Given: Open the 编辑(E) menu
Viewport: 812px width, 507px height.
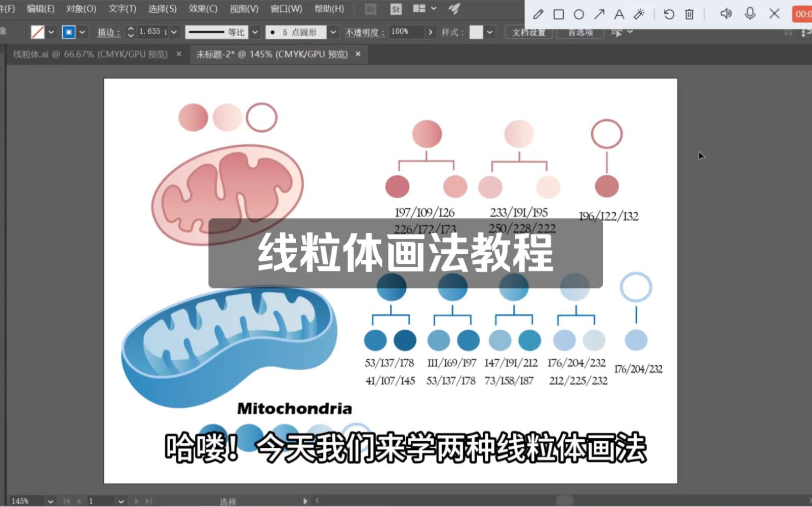Looking at the screenshot, I should coord(40,9).
